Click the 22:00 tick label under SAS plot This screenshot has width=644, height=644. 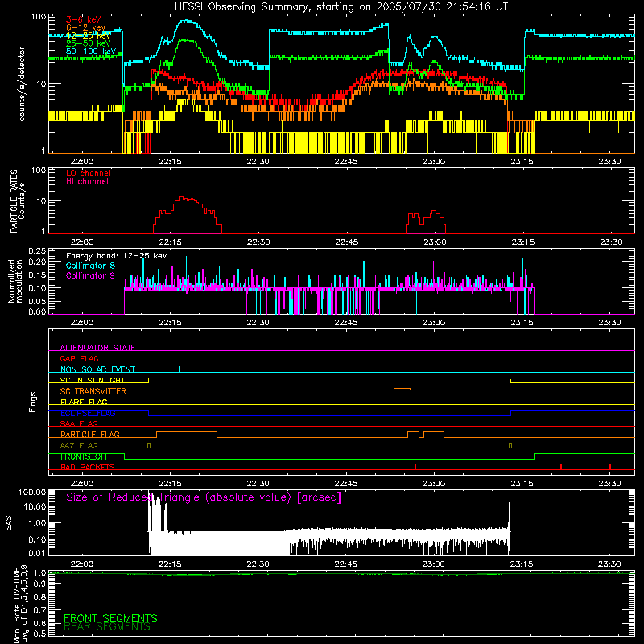[x=82, y=564]
